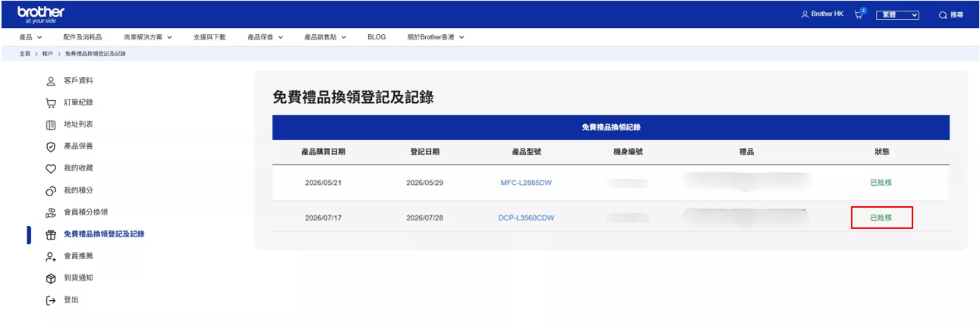This screenshot has width=980, height=326.
Task: Select 訂單紀錄 in the sidebar
Action: tap(78, 102)
